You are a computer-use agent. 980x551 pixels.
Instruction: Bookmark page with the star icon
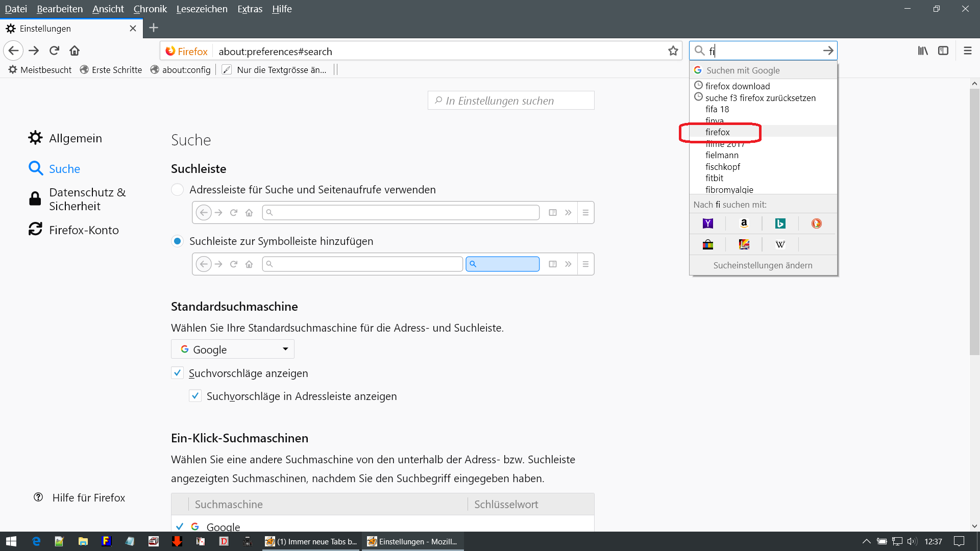(673, 51)
